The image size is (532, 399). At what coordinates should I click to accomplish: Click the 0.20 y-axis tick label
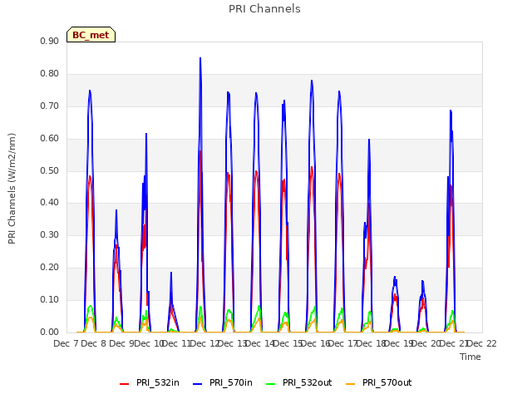click(x=50, y=268)
